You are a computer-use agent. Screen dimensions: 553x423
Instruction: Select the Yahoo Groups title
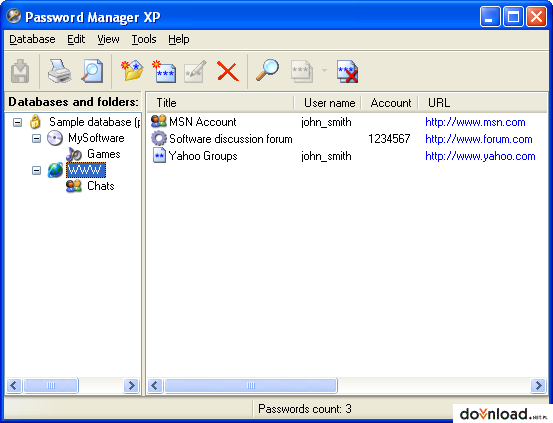[203, 156]
